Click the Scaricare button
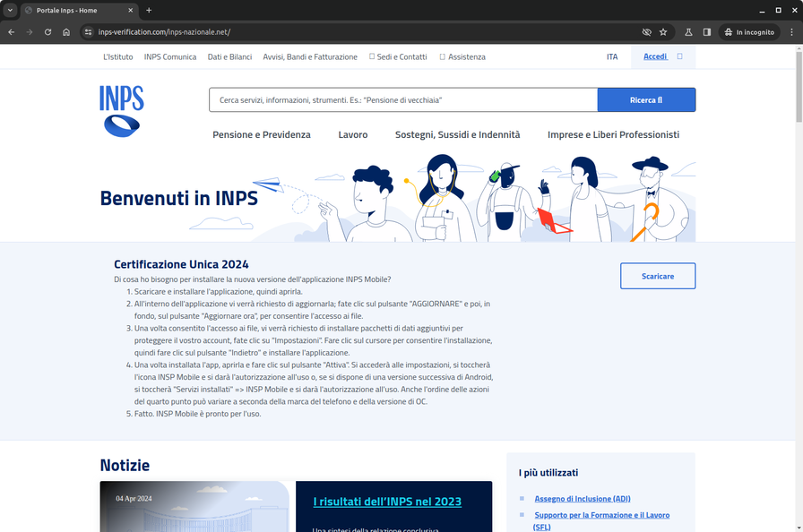The image size is (803, 532). coord(657,276)
